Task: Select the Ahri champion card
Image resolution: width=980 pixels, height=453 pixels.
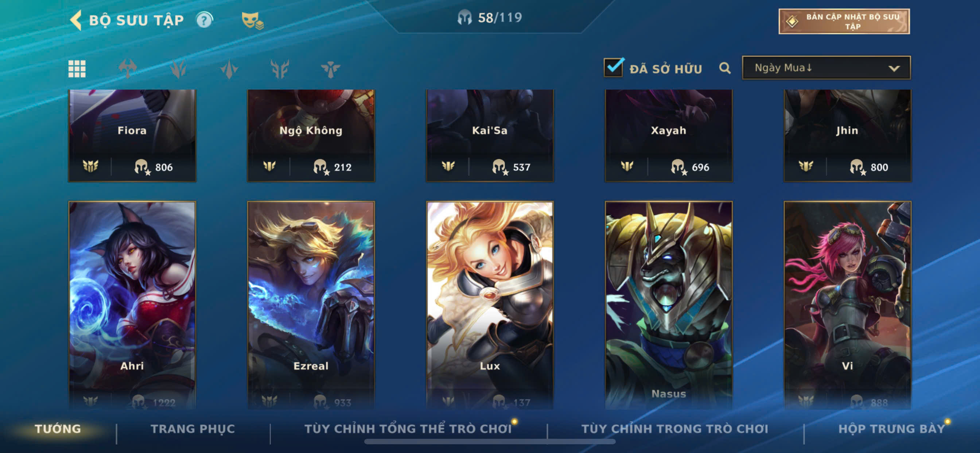Action: tap(132, 305)
